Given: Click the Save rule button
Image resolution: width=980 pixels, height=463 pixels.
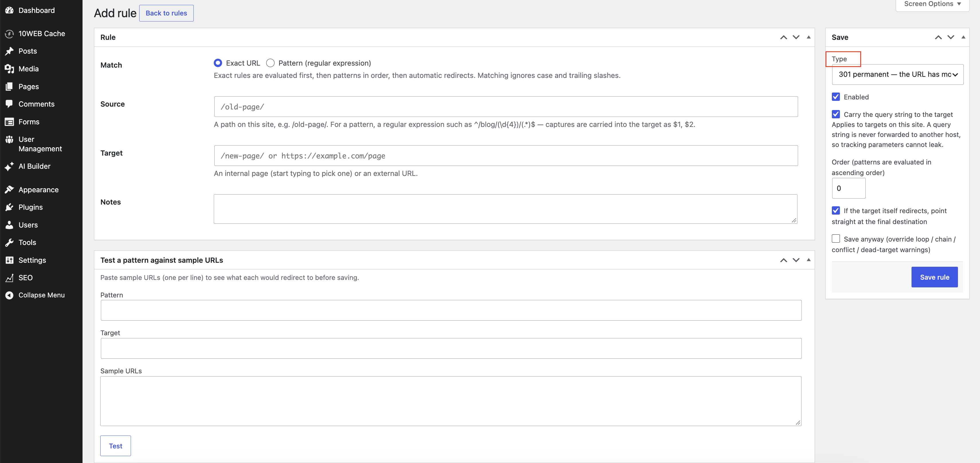Looking at the screenshot, I should [934, 277].
